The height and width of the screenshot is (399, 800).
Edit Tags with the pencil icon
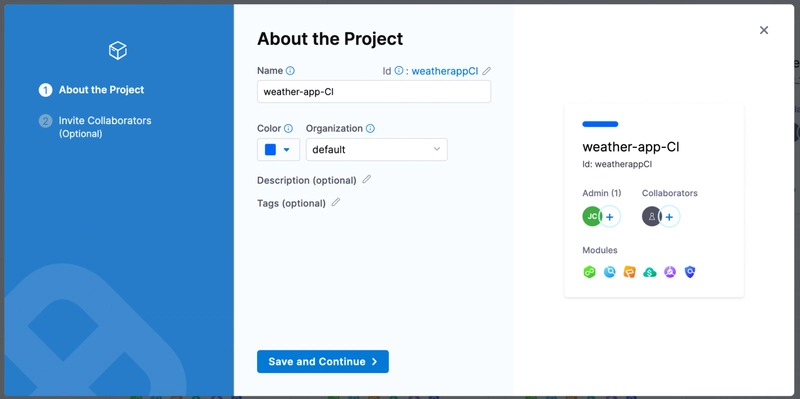click(335, 203)
